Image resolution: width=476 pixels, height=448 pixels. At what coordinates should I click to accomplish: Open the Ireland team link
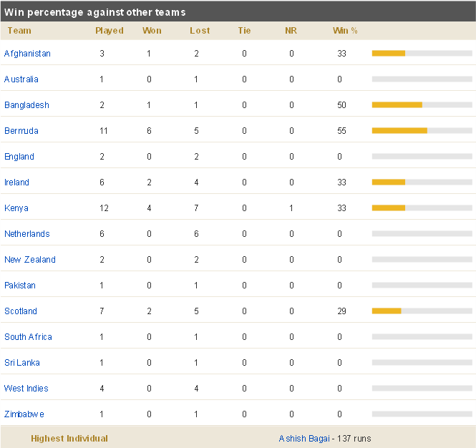(16, 182)
